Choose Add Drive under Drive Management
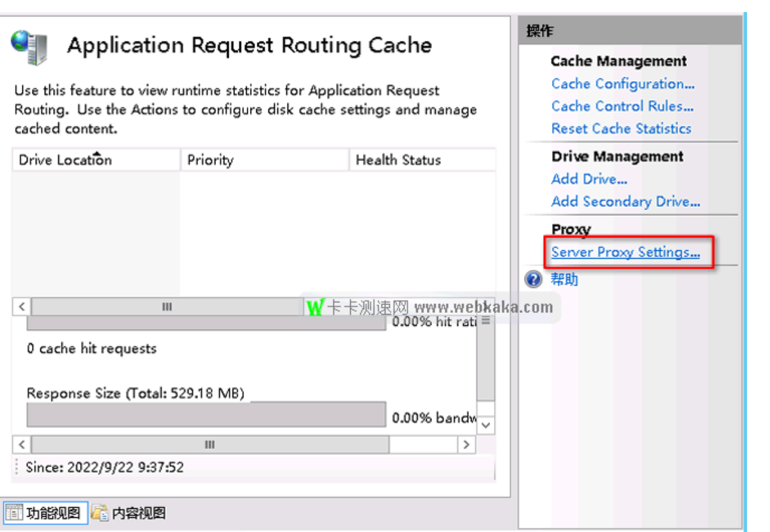Screen dimensions: 770x532 (x=589, y=179)
